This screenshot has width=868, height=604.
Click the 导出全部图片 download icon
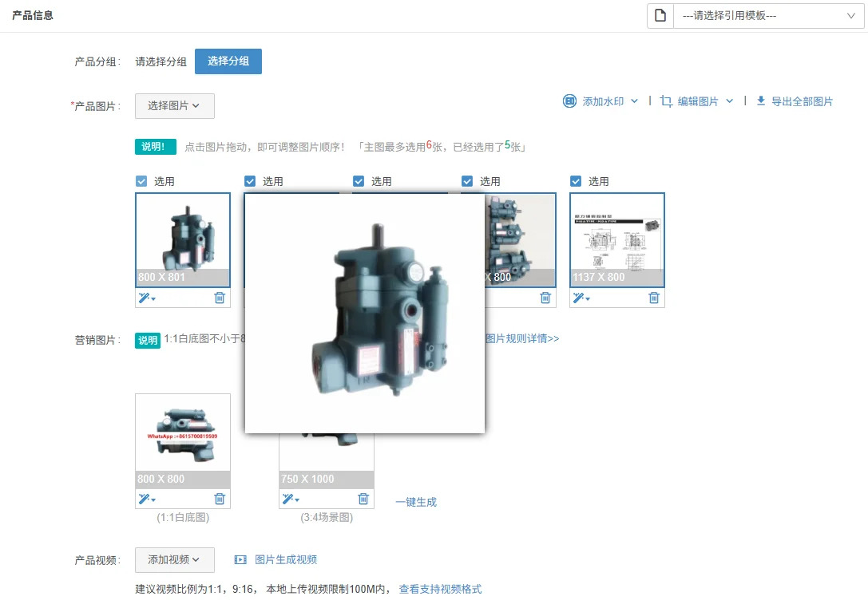pyautogui.click(x=761, y=101)
